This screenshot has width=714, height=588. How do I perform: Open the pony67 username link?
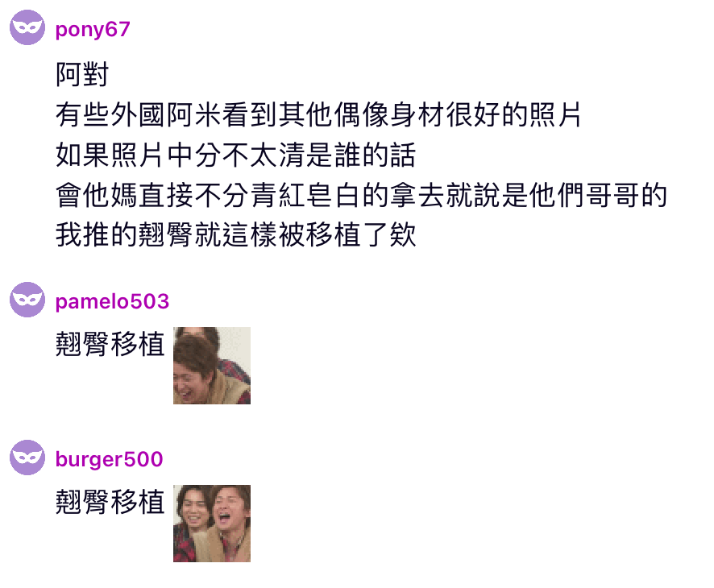(x=93, y=30)
